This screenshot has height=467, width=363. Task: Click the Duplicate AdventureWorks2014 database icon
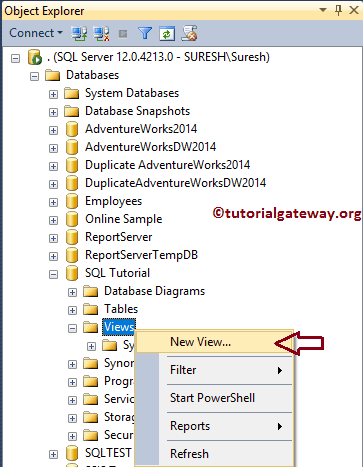point(72,165)
